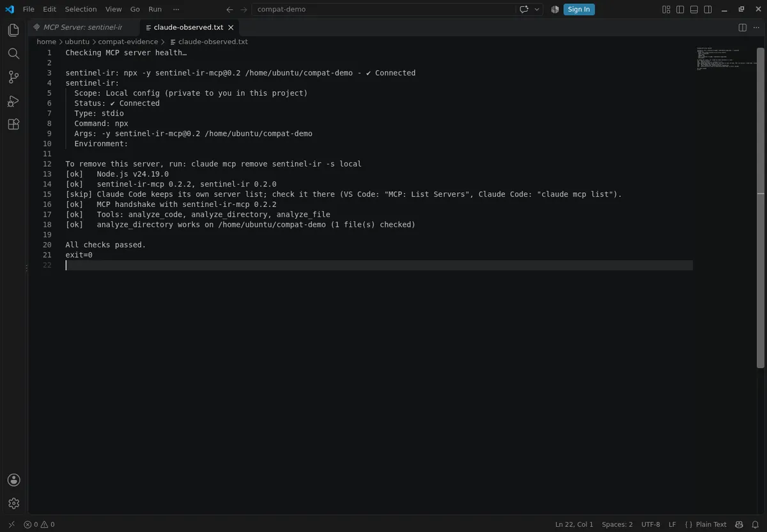Open the Extensions view
This screenshot has height=532, width=767.
click(13, 125)
